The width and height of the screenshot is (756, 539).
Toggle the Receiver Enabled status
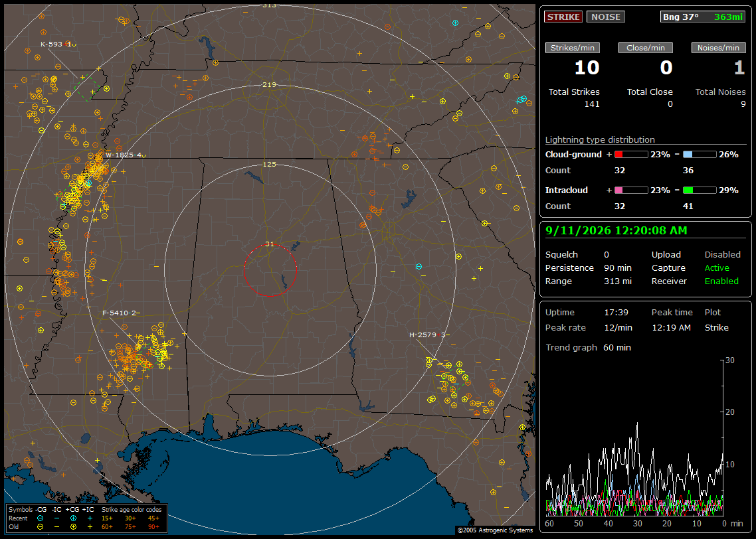[x=721, y=281]
